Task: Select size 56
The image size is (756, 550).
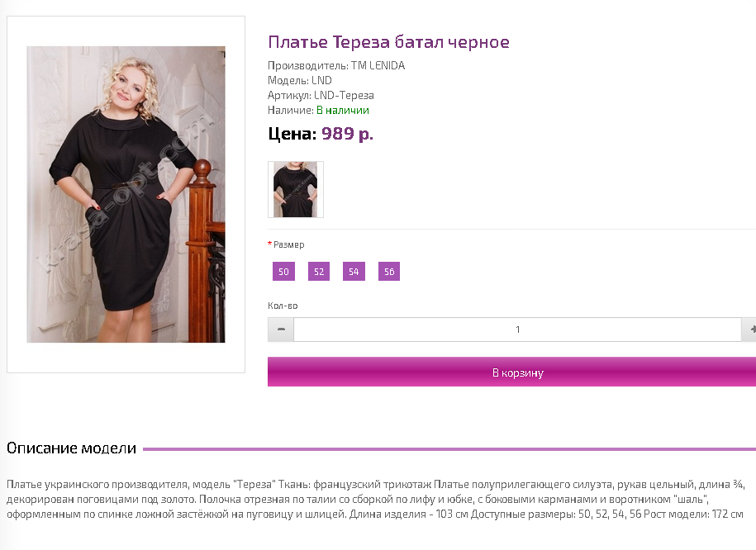Action: pos(389,272)
